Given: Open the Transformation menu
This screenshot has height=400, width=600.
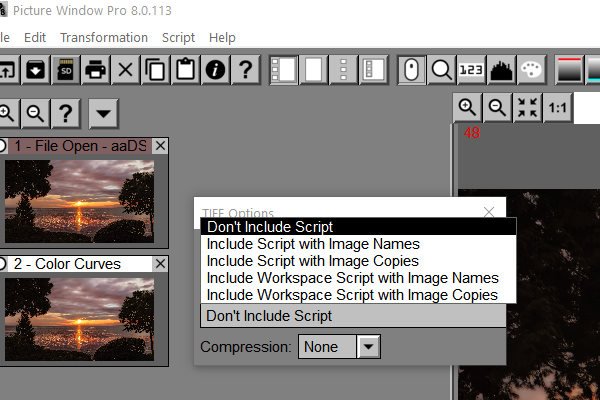Looking at the screenshot, I should click(104, 37).
